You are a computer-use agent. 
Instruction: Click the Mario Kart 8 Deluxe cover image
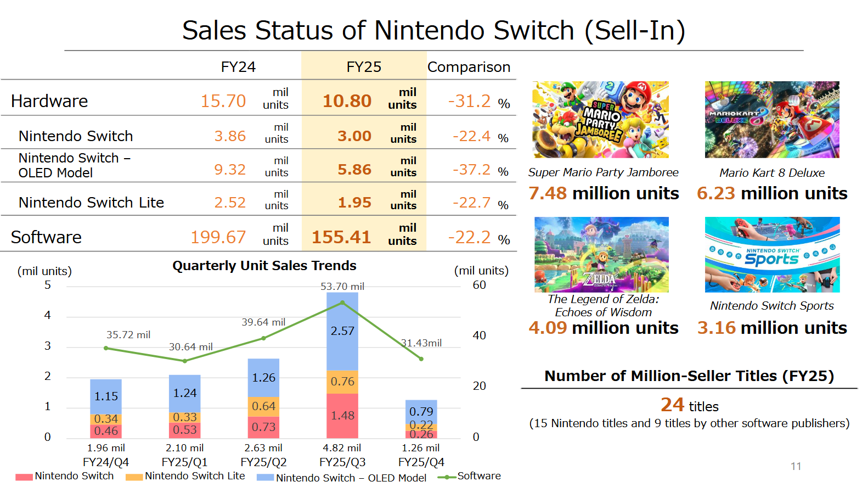[x=772, y=120]
